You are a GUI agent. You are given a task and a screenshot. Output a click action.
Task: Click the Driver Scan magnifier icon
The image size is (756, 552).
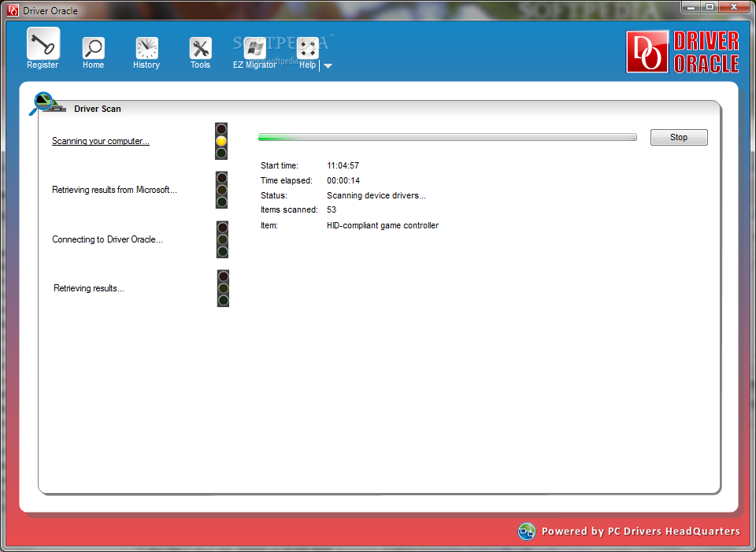coord(46,103)
